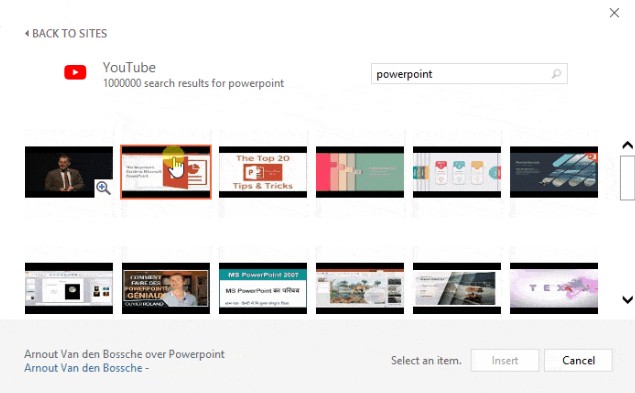Screen dimensions: 635x393
Task: Select the angled building photos thumbnail
Action: (x=457, y=288)
